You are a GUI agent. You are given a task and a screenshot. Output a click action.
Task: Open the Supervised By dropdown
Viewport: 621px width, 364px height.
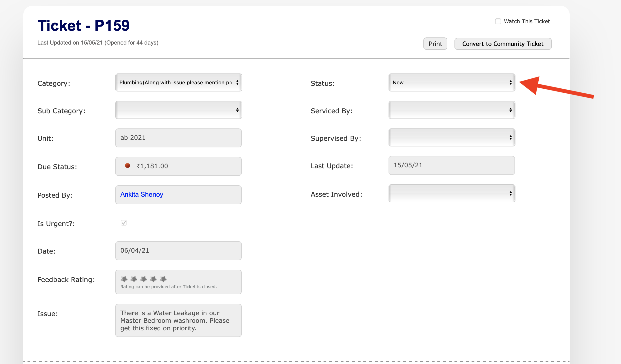452,138
